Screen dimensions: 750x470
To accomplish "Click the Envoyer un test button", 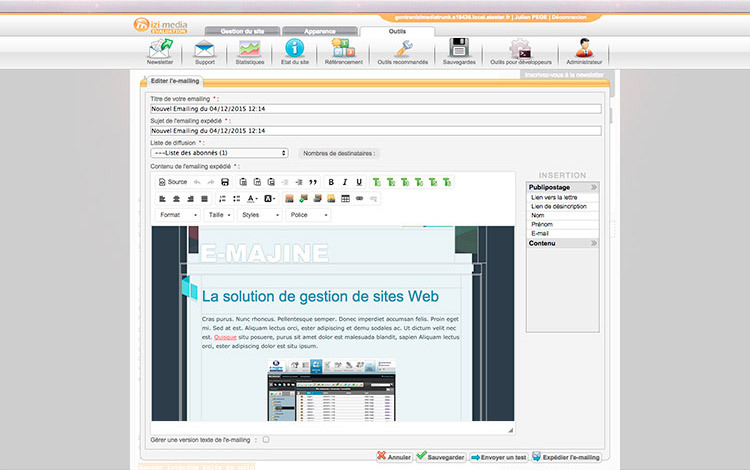I will (x=499, y=456).
